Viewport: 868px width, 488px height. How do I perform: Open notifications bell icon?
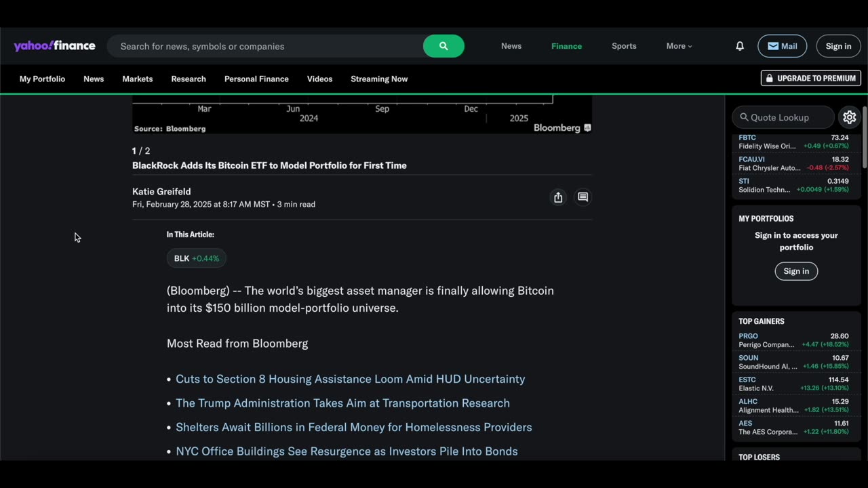point(740,46)
